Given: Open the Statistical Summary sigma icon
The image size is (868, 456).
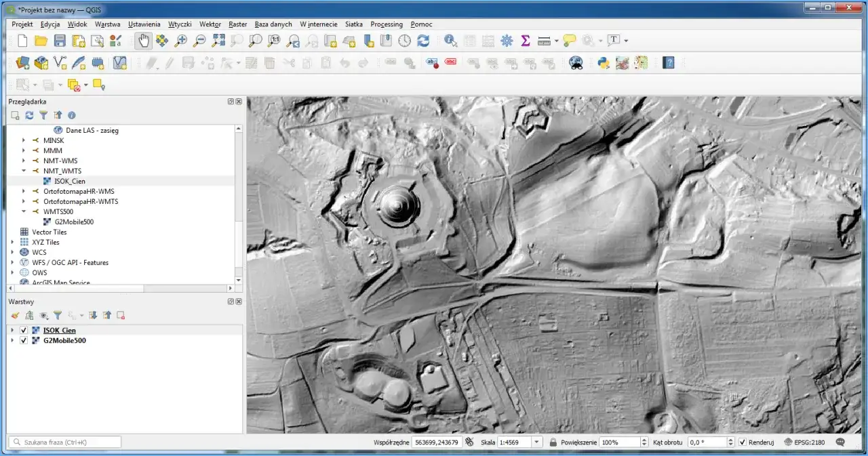Looking at the screenshot, I should [x=525, y=41].
